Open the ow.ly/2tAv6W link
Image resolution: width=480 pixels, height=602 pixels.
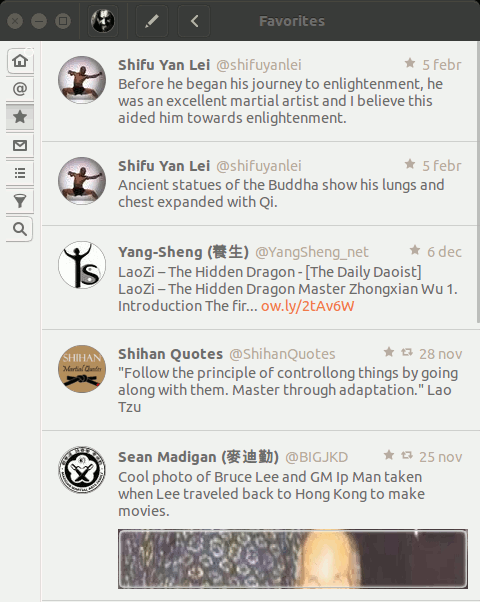tap(307, 306)
